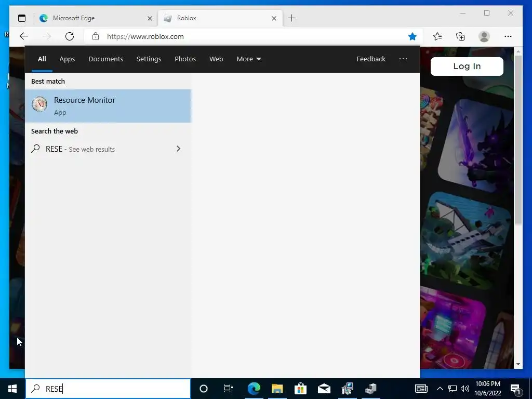The image size is (532, 399).
Task: Open search panel options ellipsis
Action: point(403,59)
